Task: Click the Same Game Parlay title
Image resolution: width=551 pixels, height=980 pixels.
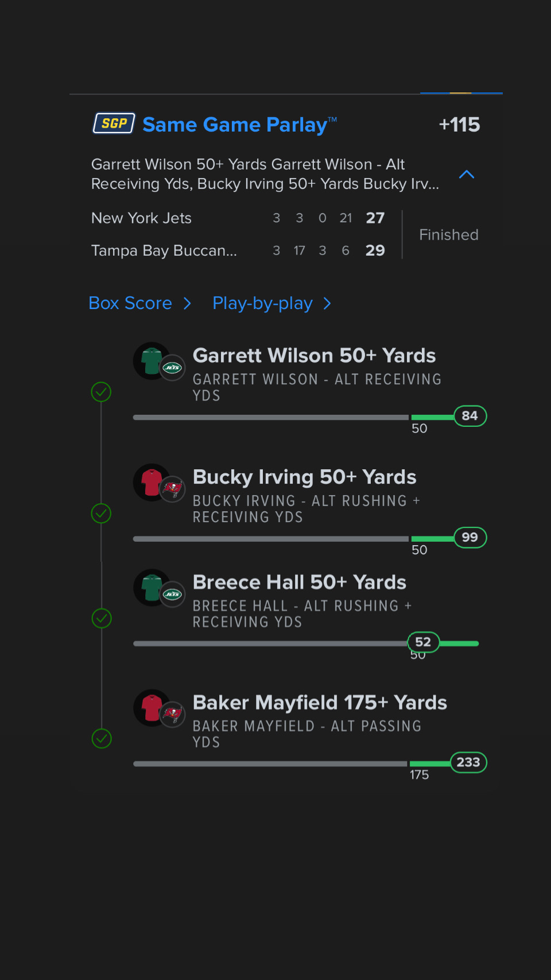Action: tap(235, 125)
